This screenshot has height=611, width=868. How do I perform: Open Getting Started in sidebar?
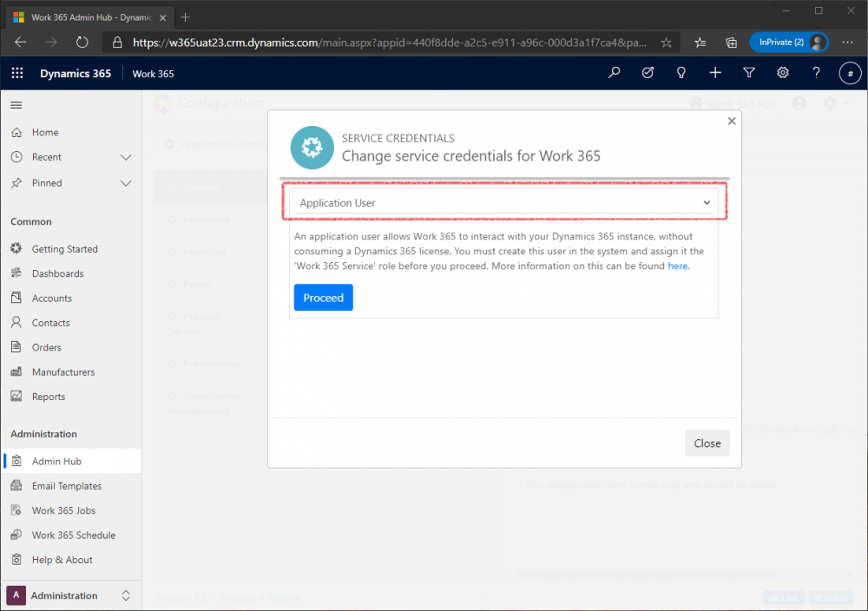pyautogui.click(x=71, y=249)
